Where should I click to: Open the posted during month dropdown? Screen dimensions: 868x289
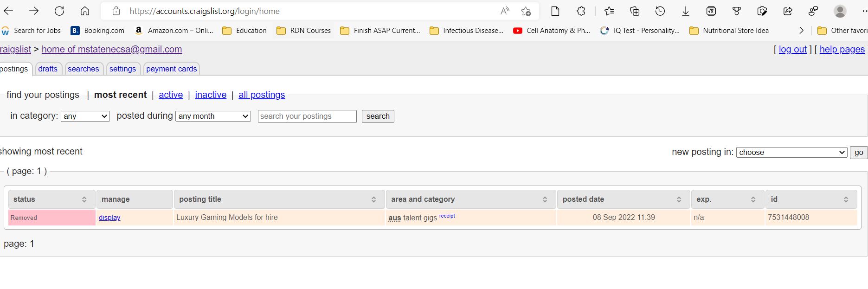[x=213, y=116]
